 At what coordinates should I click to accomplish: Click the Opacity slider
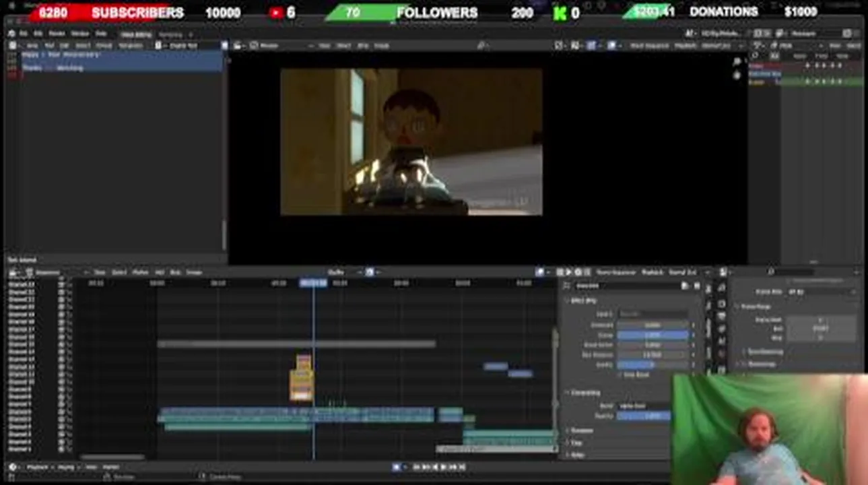644,416
